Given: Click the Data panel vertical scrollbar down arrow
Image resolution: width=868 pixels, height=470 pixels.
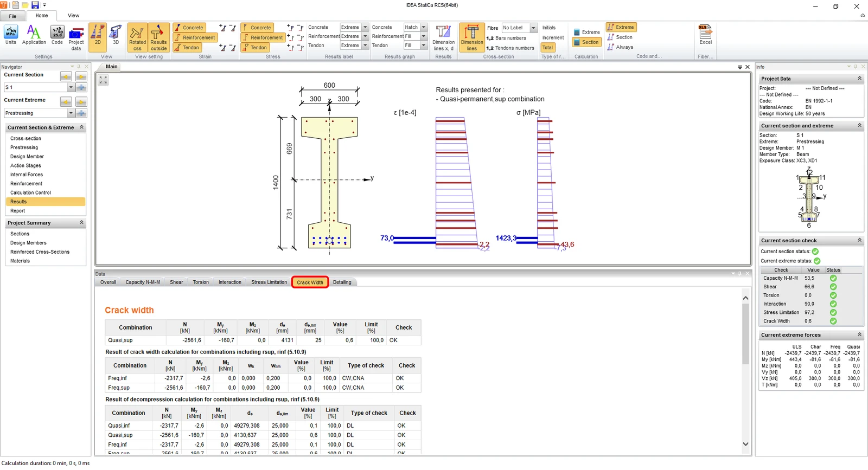Looking at the screenshot, I should coord(745,444).
